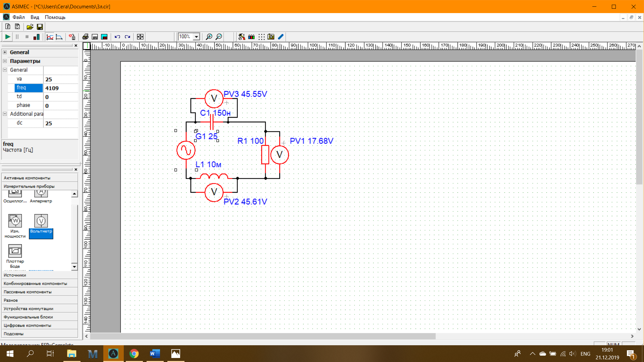Click the freq value field 4109

pos(61,88)
